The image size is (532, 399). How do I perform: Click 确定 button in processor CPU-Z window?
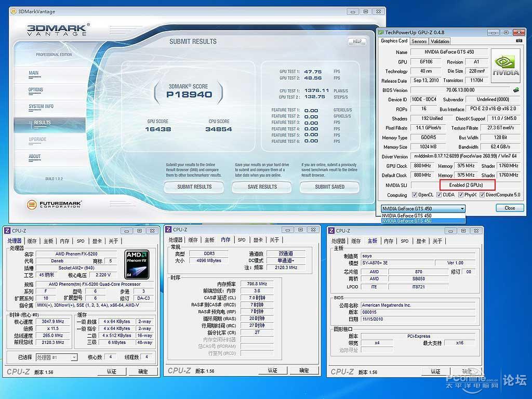click(143, 371)
